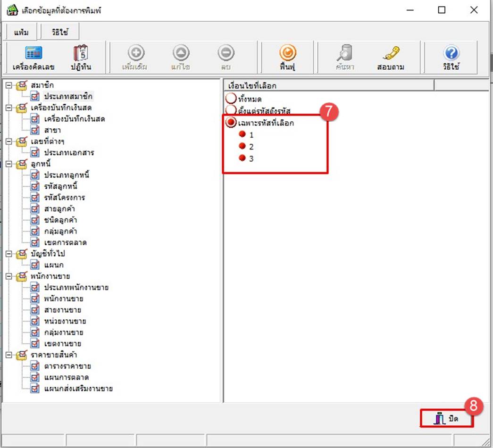This screenshot has height=448, width=493.
Task: Open the สอบถาม inquiry phone icon
Action: click(x=391, y=54)
